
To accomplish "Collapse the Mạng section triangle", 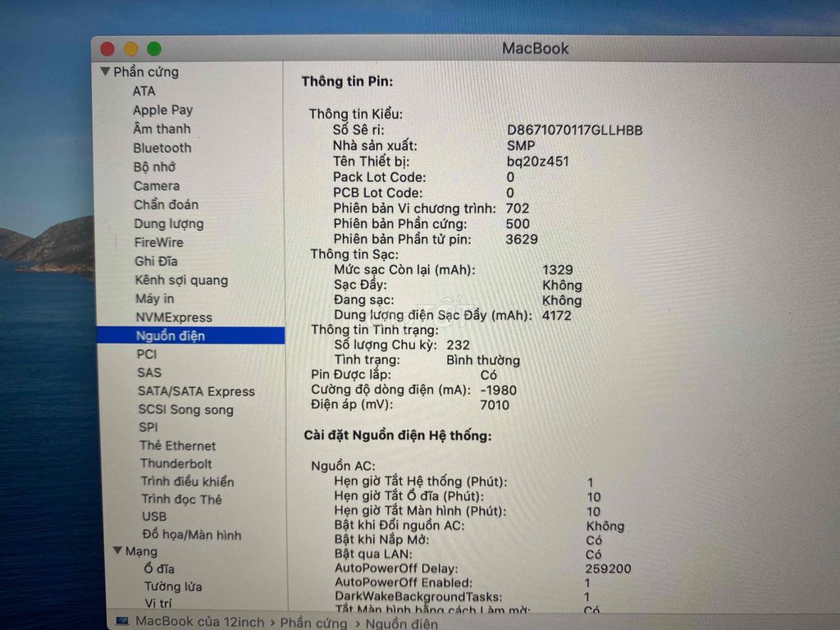I will click(117, 551).
